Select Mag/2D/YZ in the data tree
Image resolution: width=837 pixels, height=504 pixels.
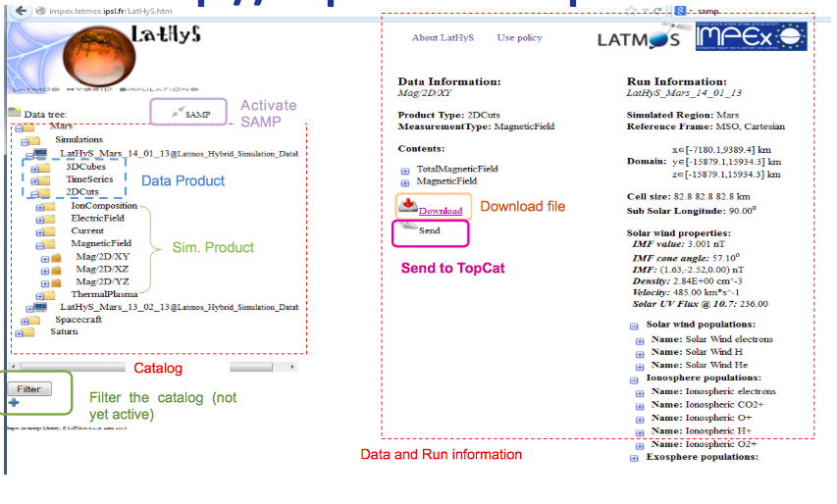(102, 281)
